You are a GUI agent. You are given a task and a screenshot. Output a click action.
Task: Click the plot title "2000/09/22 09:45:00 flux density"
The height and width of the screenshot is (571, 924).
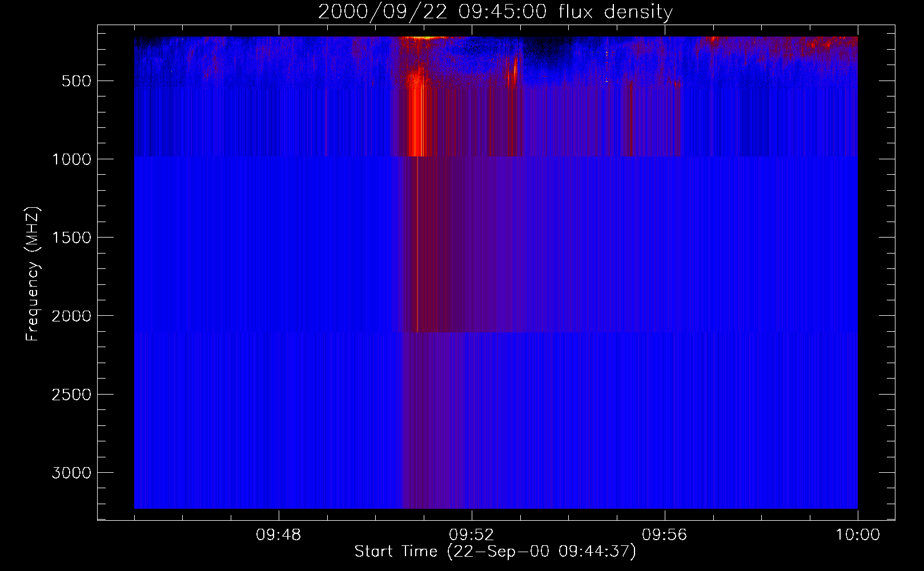point(495,12)
